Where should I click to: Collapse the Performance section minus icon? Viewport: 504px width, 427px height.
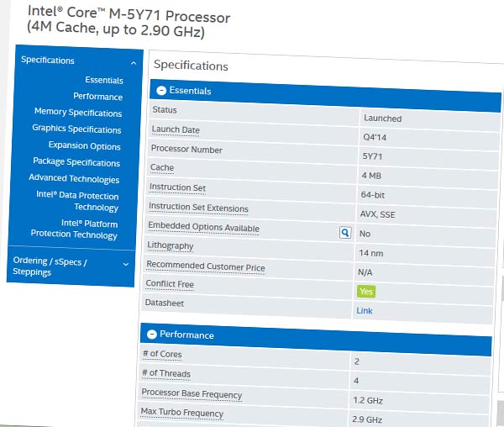pyautogui.click(x=152, y=334)
